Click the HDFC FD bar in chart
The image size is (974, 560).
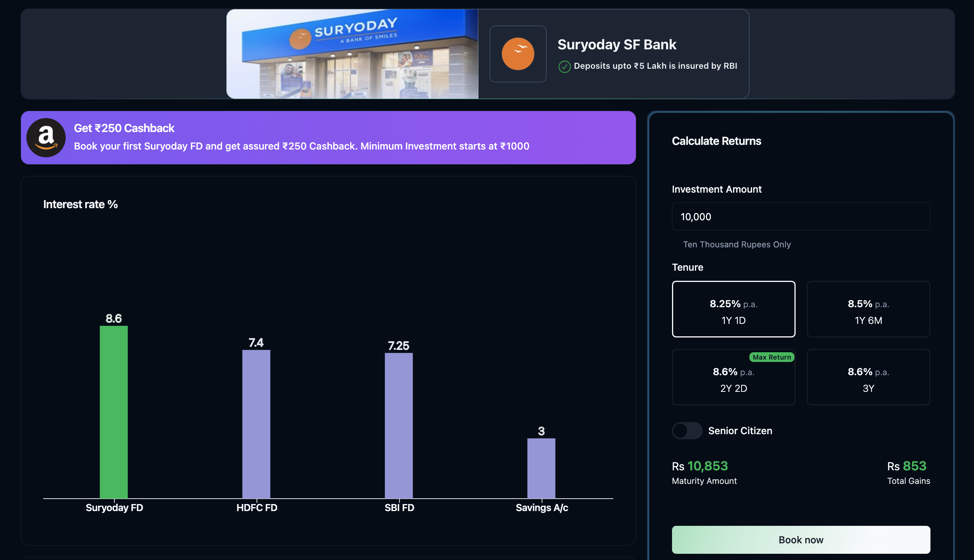coord(256,424)
